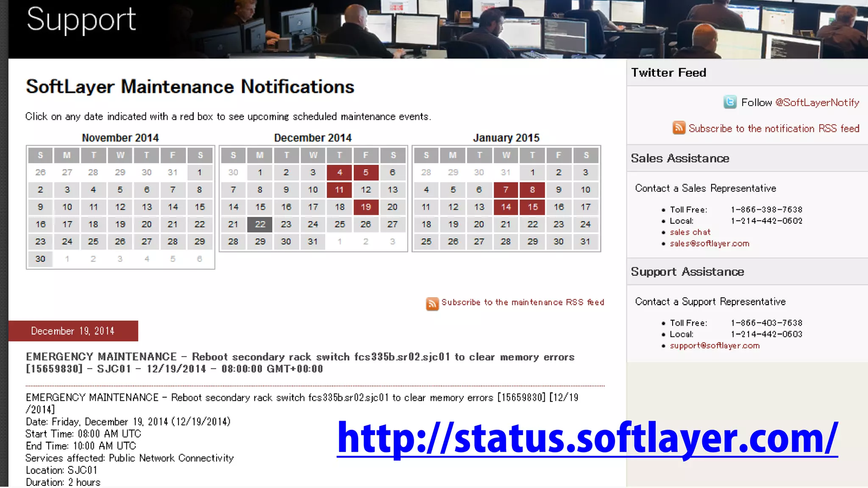Click November 30 in the calendar

click(x=40, y=259)
